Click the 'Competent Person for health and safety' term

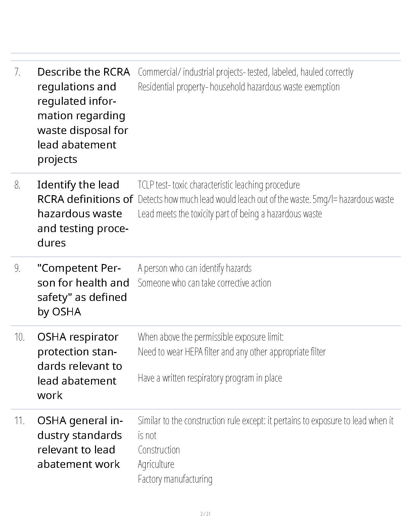(x=83, y=290)
